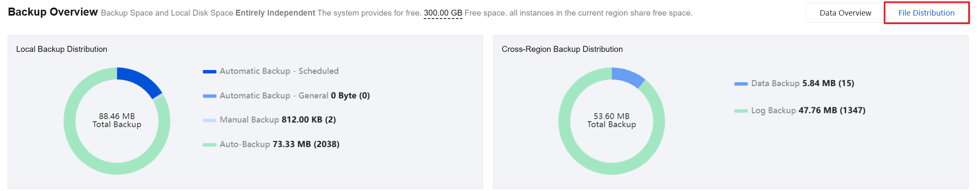Toggle the Log Backup 47.76 MB legend label

click(808, 110)
